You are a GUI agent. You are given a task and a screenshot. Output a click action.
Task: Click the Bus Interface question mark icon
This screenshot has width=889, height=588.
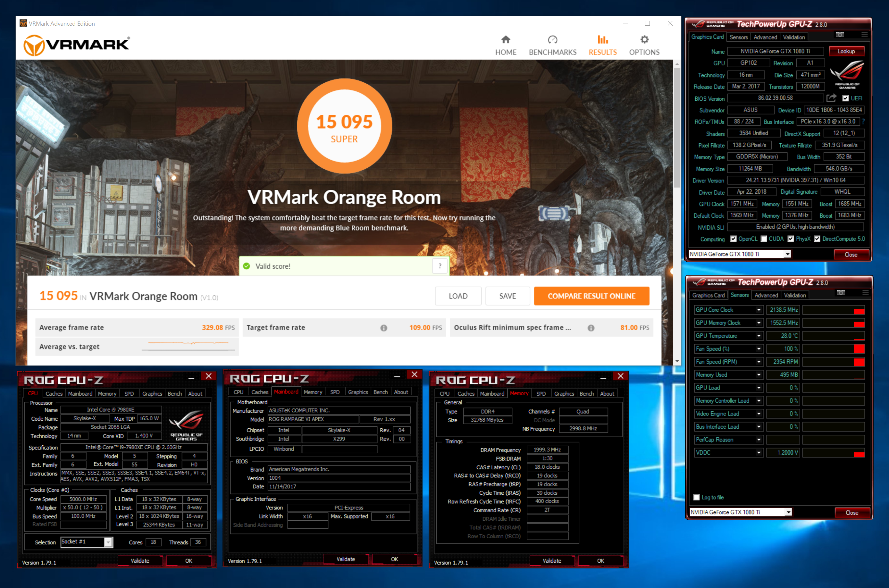(x=863, y=122)
